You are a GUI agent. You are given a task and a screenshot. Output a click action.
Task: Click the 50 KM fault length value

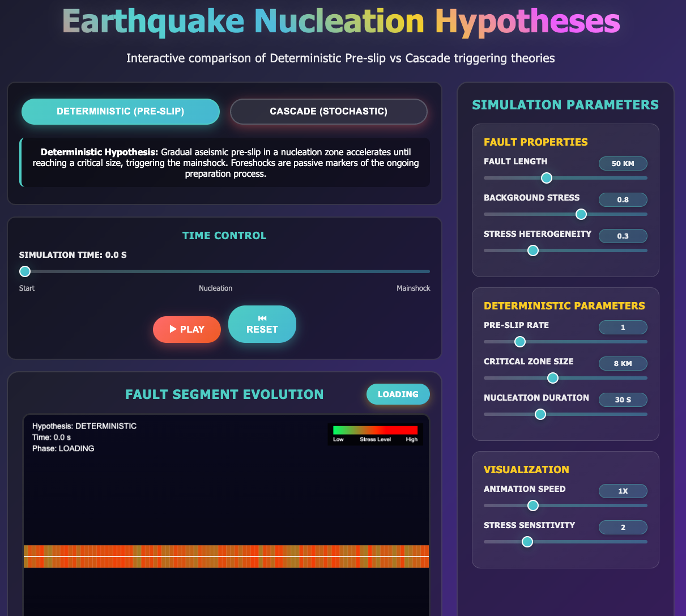click(623, 164)
